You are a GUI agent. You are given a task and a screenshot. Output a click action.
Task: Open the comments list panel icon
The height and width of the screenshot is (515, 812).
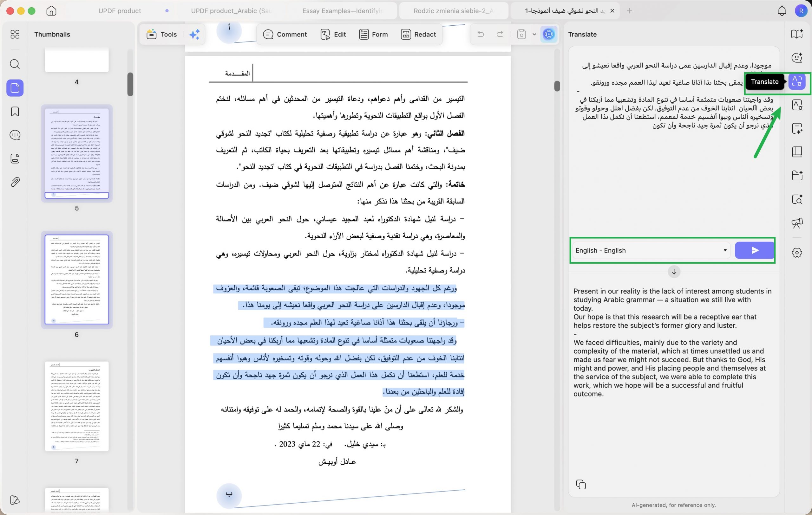[15, 135]
